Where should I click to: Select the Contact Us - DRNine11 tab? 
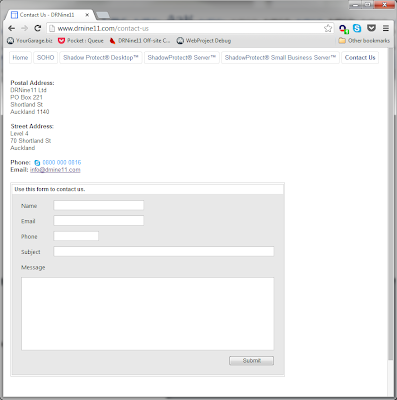pos(50,15)
